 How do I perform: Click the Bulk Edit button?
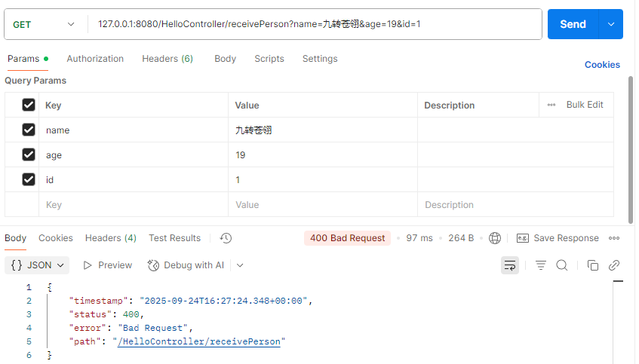[585, 105]
